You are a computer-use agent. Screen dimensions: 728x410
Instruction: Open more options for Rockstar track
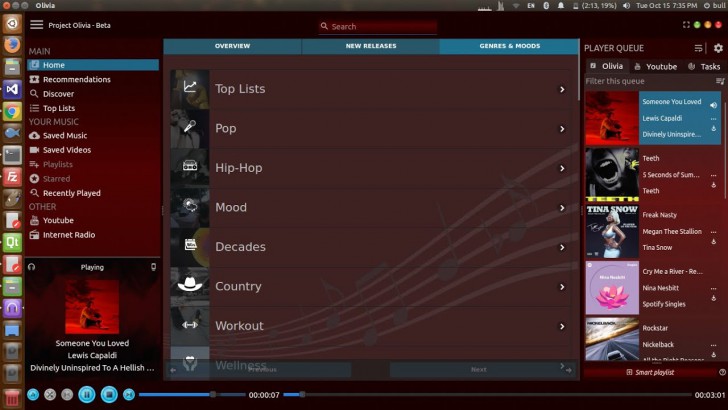pos(713,345)
